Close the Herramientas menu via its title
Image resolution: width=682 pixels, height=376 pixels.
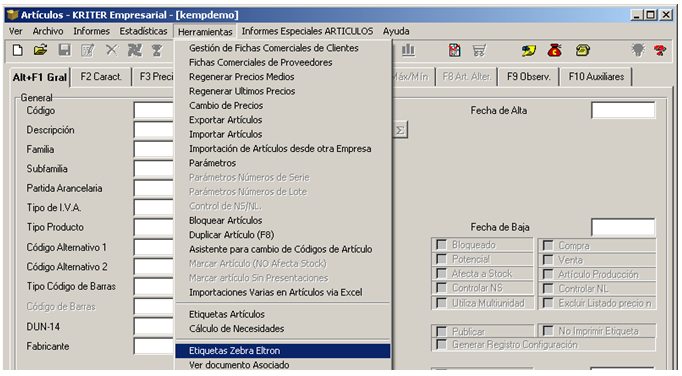coord(205,32)
